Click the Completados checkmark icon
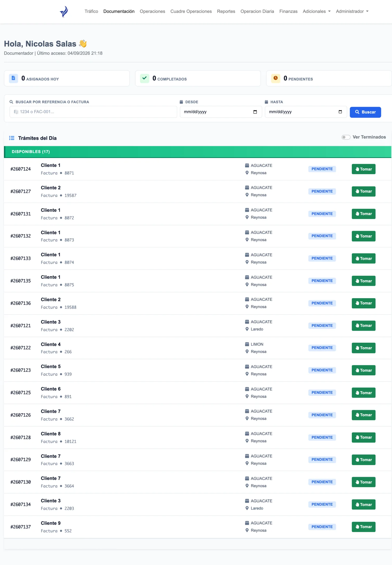 click(x=145, y=78)
